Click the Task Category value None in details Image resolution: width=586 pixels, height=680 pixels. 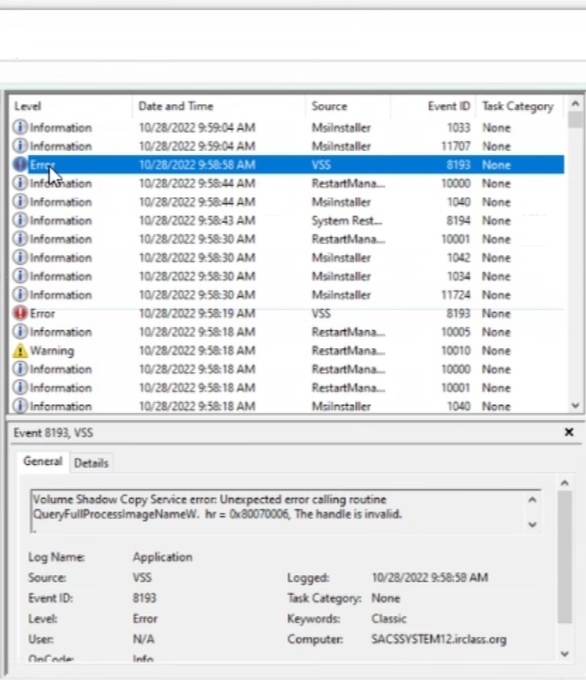[386, 598]
